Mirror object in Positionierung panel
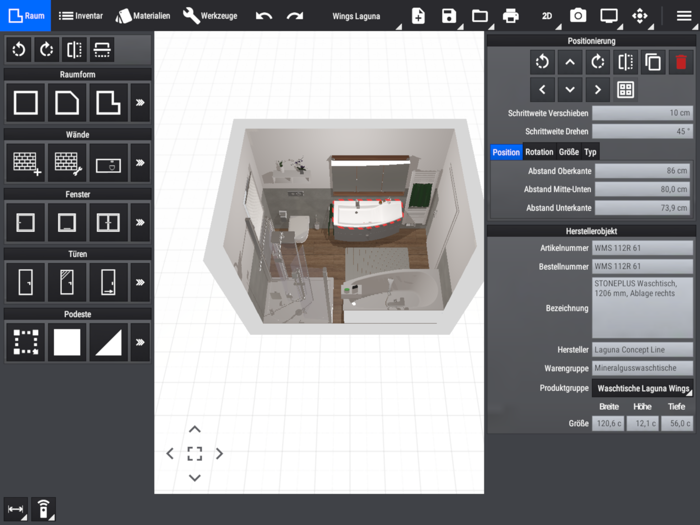700x525 pixels. pos(625,62)
